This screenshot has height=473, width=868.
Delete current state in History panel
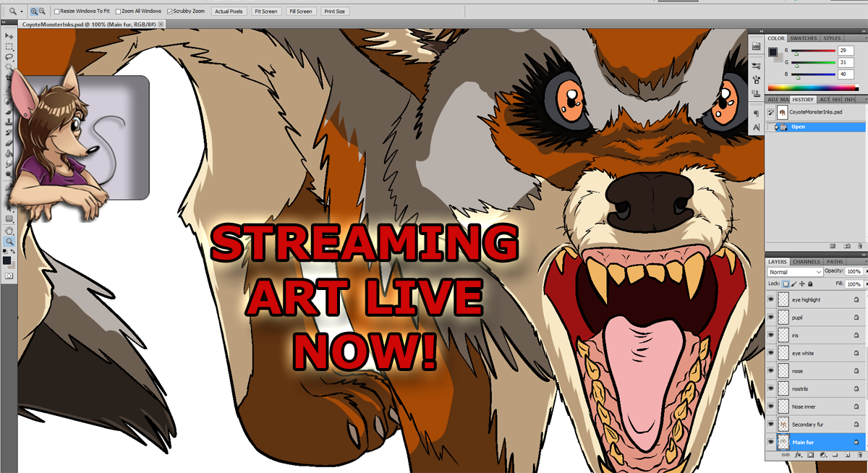pyautogui.click(x=859, y=246)
